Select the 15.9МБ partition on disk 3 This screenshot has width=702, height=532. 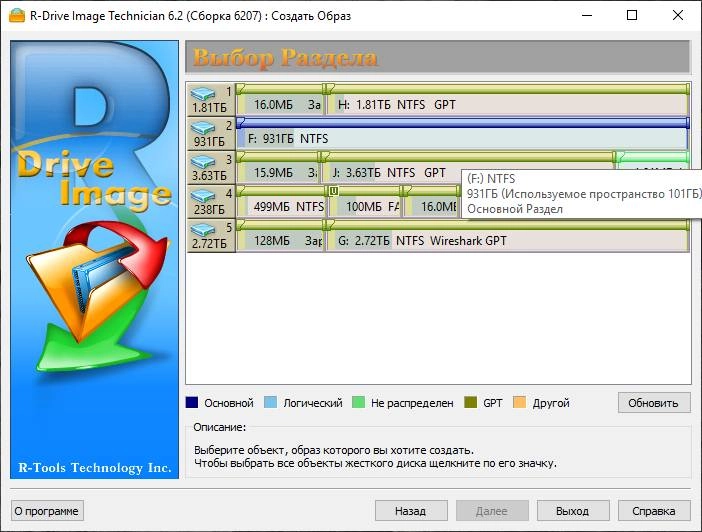277,167
